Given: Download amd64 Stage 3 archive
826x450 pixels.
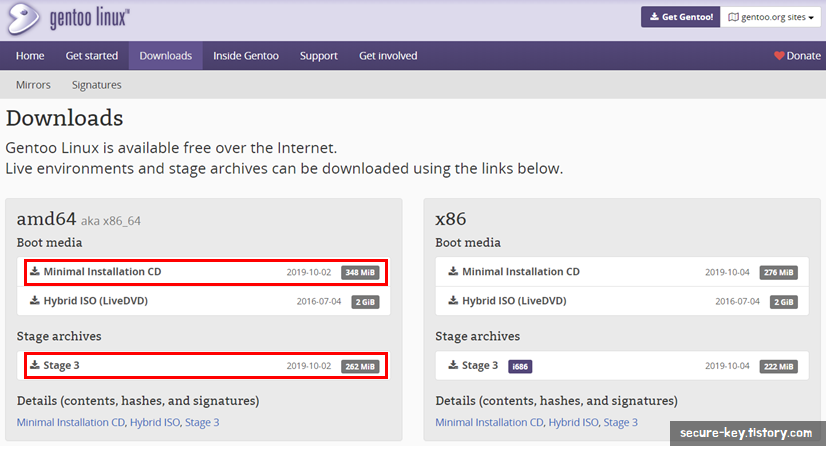Looking at the screenshot, I should (206, 366).
